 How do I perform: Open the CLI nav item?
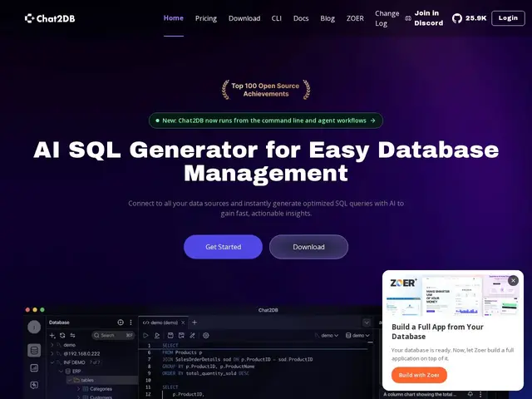277,18
